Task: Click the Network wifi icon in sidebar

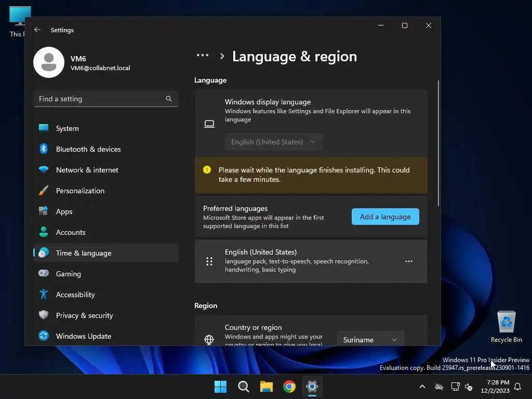Action: click(44, 170)
